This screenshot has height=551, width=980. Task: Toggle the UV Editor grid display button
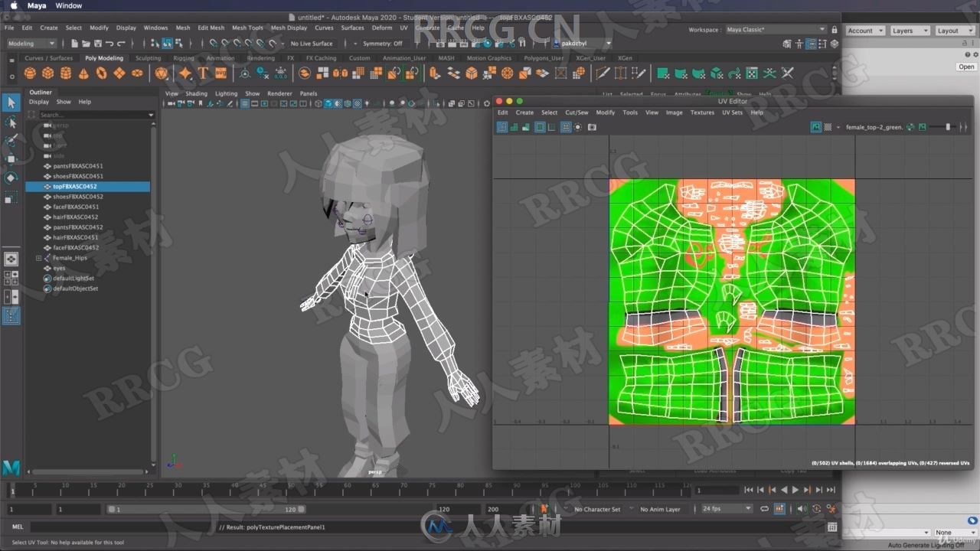566,127
